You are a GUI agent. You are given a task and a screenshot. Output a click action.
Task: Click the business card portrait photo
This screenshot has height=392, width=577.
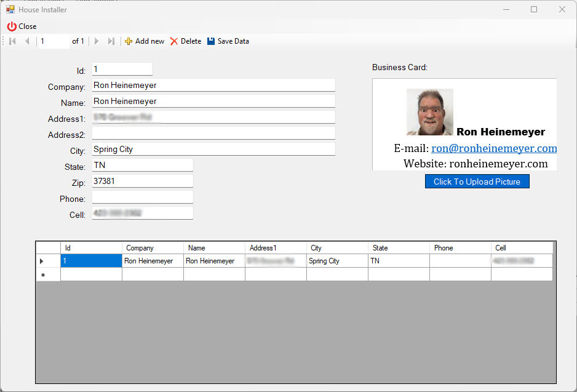429,112
